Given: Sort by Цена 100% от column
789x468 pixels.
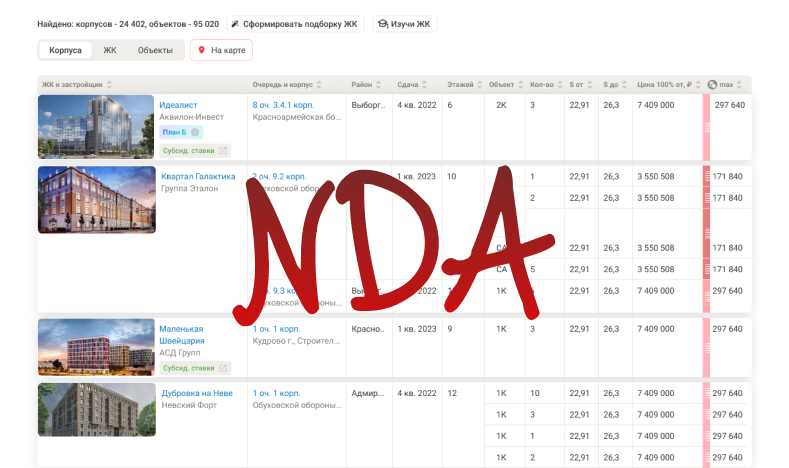Looking at the screenshot, I should click(698, 85).
